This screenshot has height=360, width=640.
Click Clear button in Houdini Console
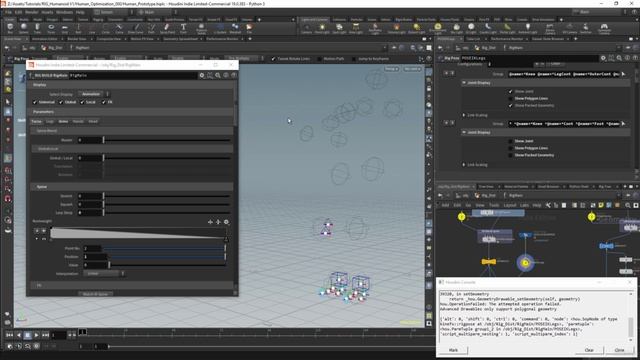(589, 350)
